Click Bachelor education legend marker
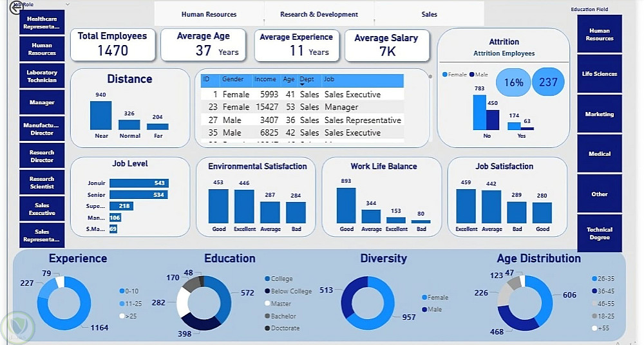 click(x=268, y=316)
